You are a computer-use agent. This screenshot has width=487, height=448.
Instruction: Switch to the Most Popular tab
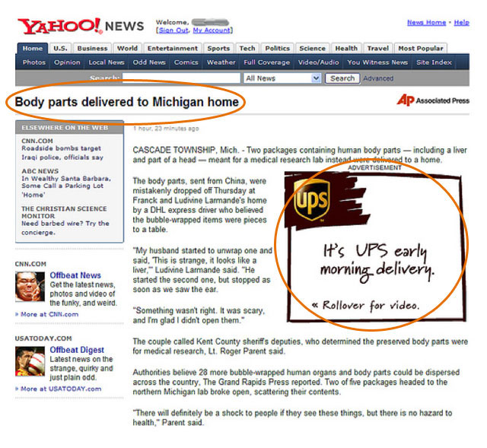point(421,49)
